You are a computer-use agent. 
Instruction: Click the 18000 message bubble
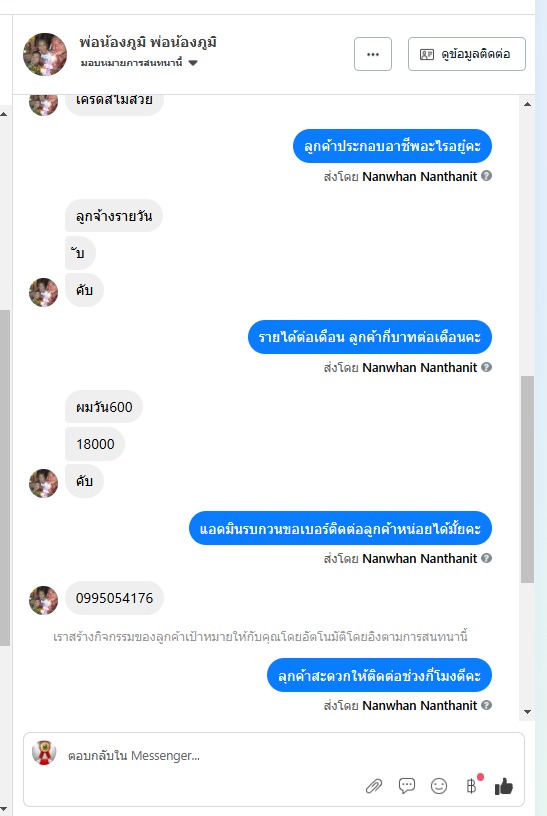[95, 444]
